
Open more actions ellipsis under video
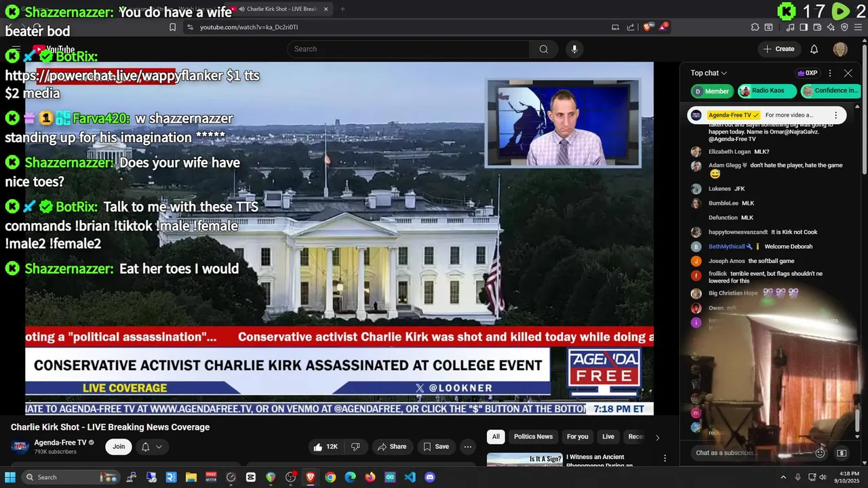coord(467,447)
